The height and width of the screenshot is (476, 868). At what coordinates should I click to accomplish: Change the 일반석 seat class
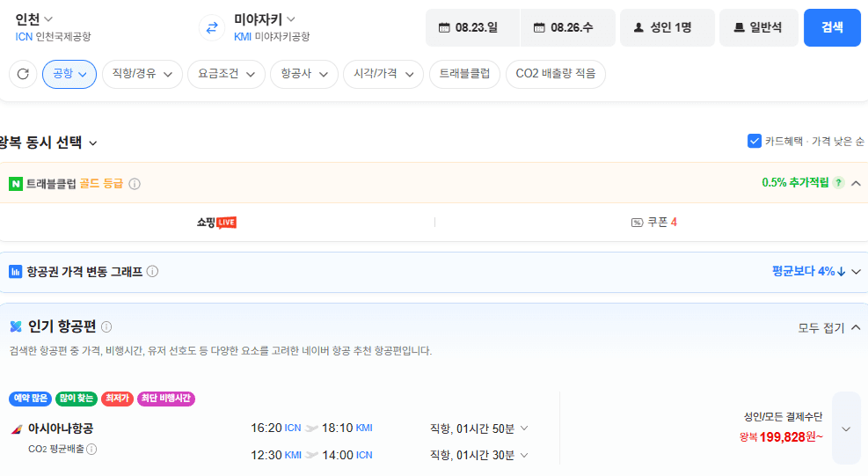759,27
